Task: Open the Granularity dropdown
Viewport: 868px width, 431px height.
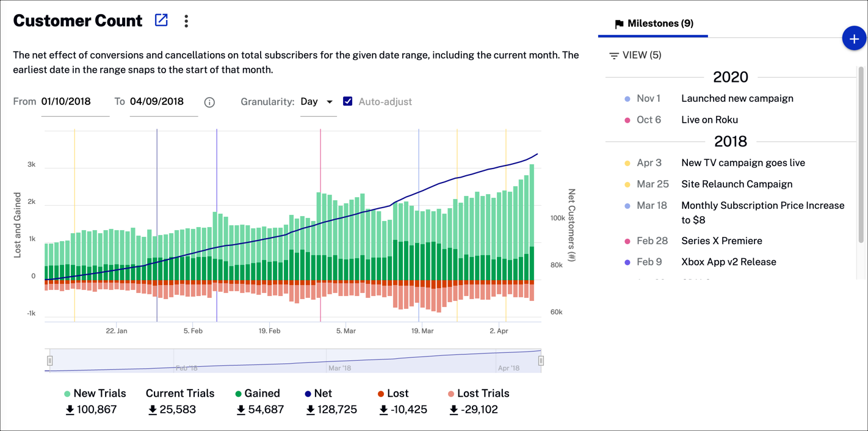Action: point(318,102)
